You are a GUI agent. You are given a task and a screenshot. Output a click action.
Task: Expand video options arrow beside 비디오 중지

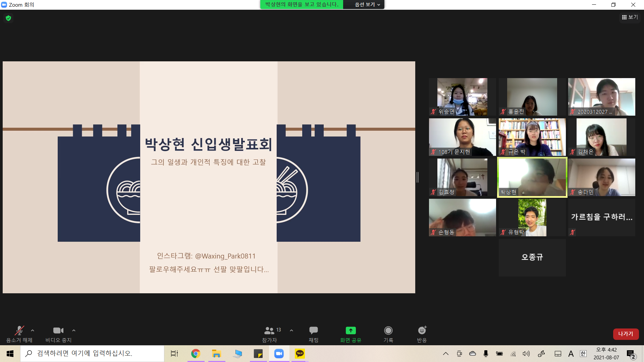(74, 330)
